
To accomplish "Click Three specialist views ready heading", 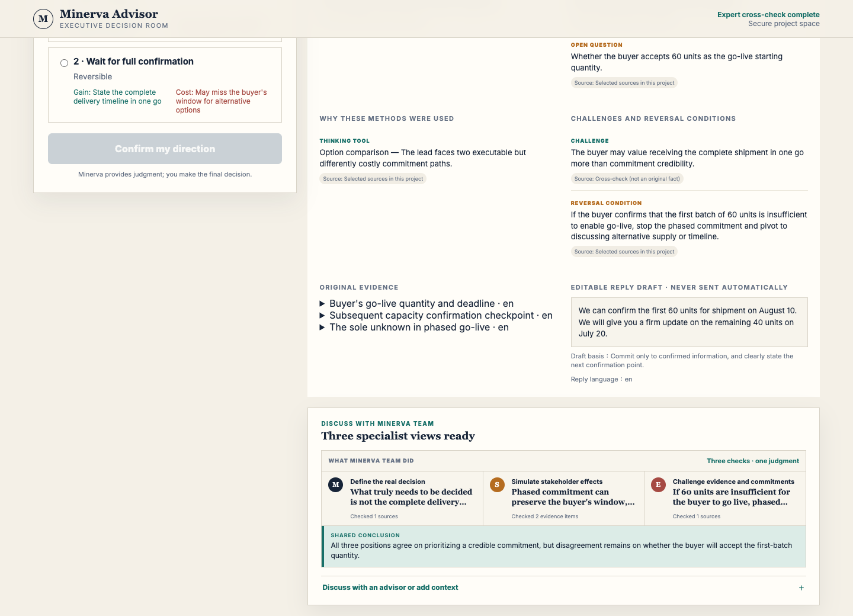I will (398, 436).
